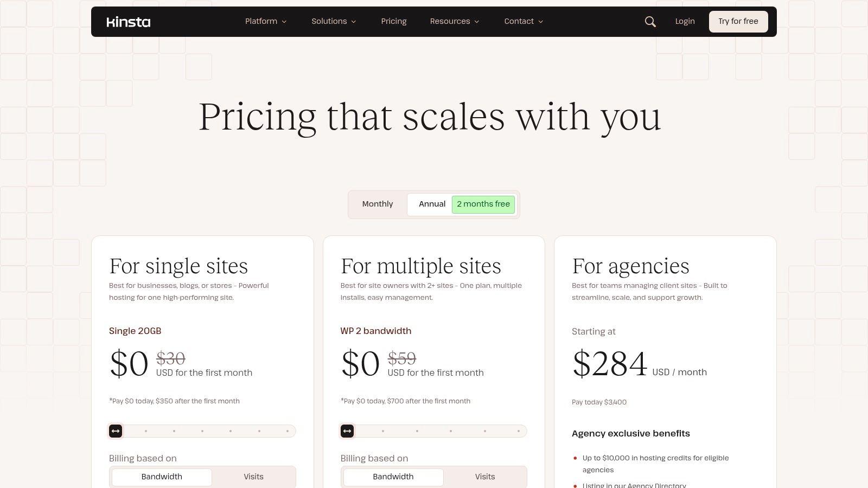
Task: Expand the Solutions dropdown chevron
Action: point(353,21)
